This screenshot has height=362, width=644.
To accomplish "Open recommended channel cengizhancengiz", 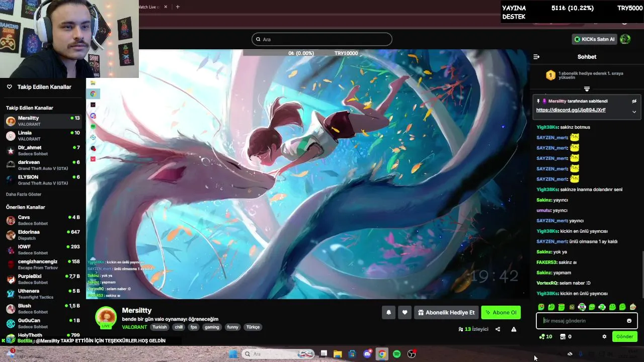I will click(x=43, y=264).
